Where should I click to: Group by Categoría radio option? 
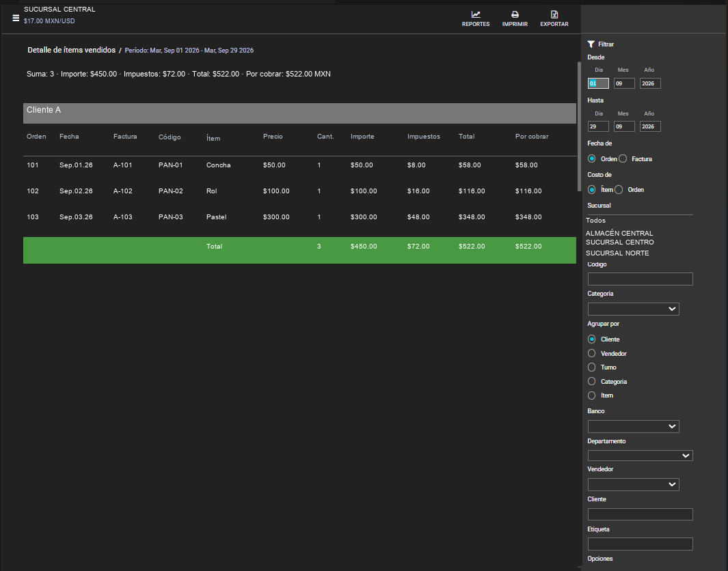[591, 381]
